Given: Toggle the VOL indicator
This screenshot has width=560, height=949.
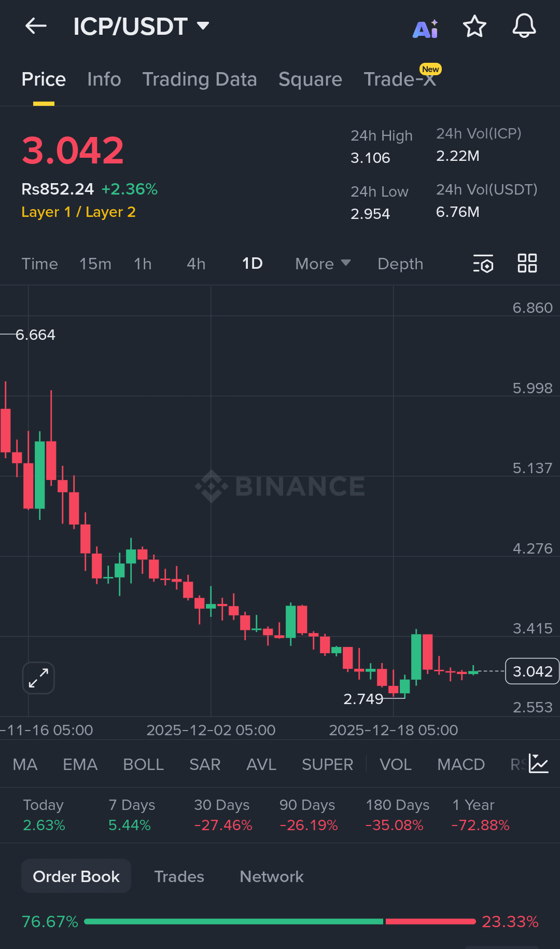Looking at the screenshot, I should pyautogui.click(x=396, y=764).
